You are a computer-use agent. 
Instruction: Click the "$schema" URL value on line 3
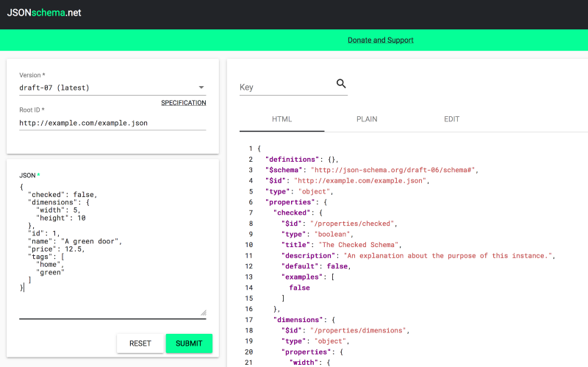coord(393,170)
